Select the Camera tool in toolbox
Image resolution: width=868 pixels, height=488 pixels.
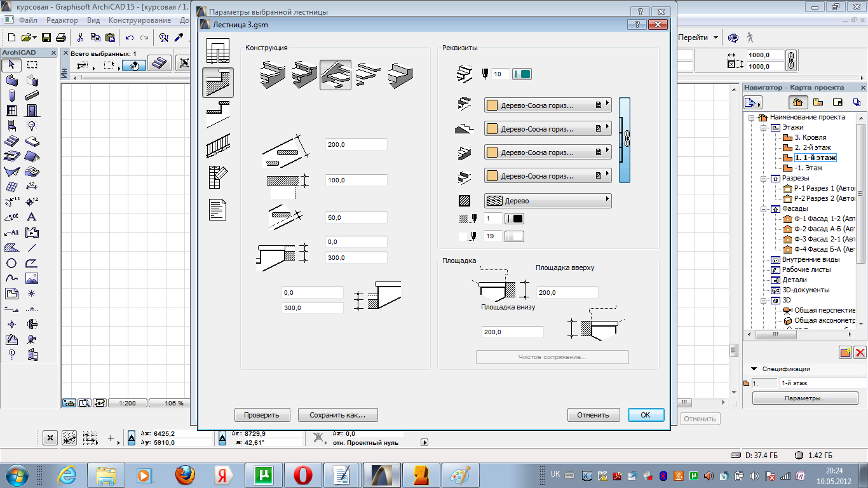[x=32, y=339]
